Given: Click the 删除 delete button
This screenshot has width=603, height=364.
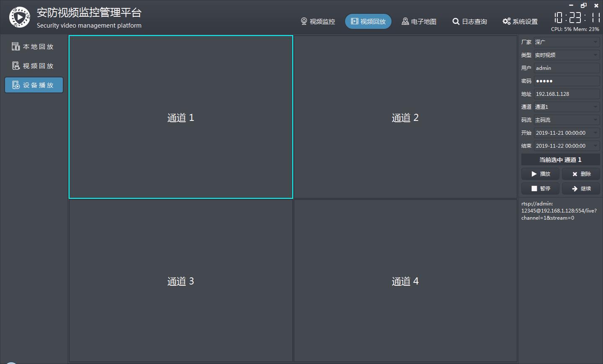Looking at the screenshot, I should (x=581, y=174).
